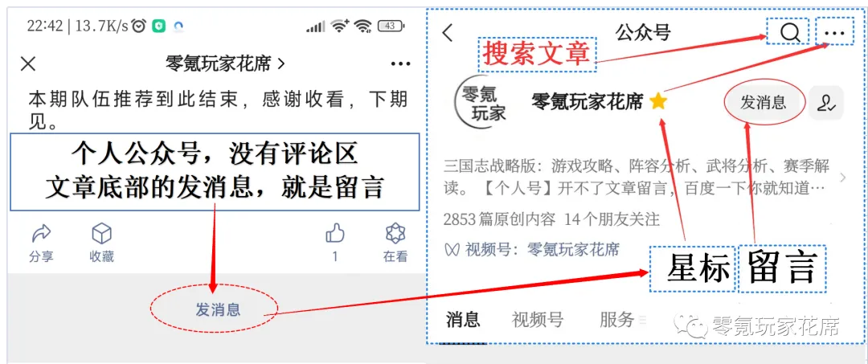Image resolution: width=868 pixels, height=364 pixels.
Task: Open 零氪玩家花席 title chevron
Action: coord(280,64)
